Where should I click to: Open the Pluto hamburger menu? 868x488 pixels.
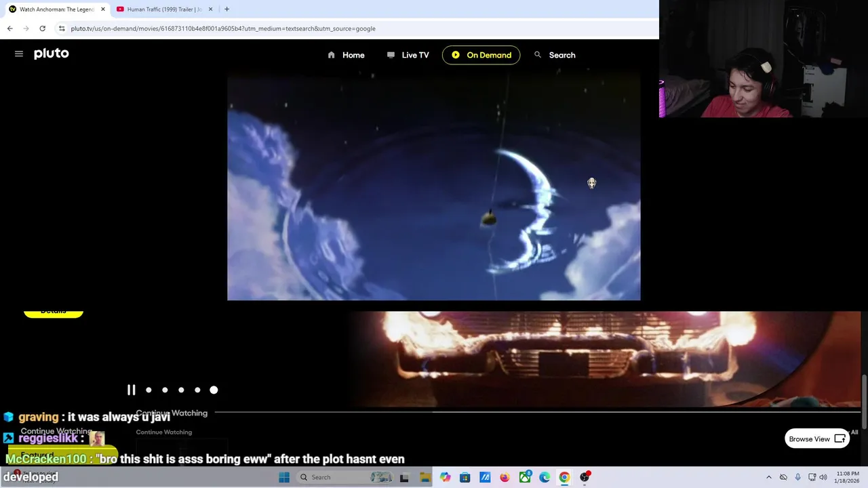coord(19,54)
